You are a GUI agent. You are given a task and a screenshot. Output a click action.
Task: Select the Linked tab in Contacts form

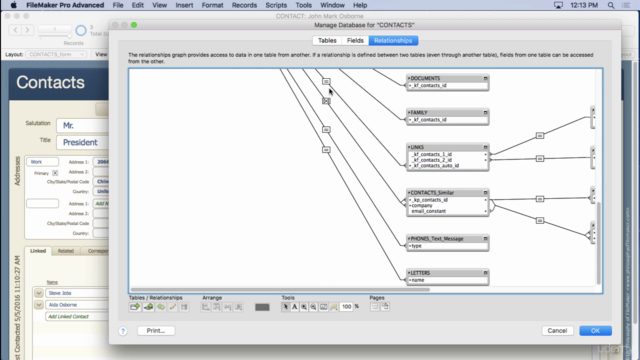[38, 251]
